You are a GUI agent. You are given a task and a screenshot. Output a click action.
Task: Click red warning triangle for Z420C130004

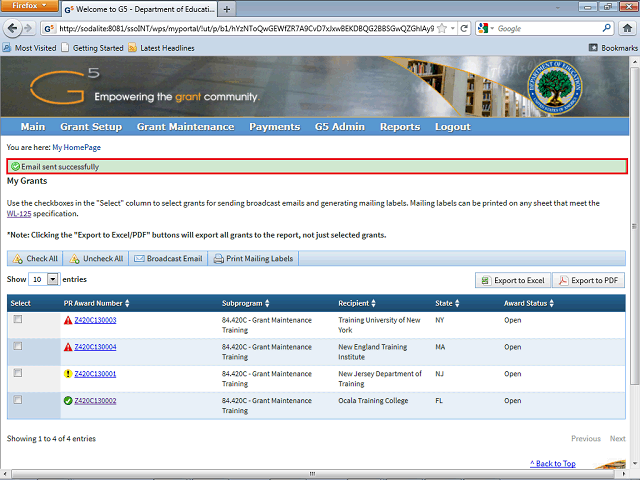pyautogui.click(x=68, y=347)
